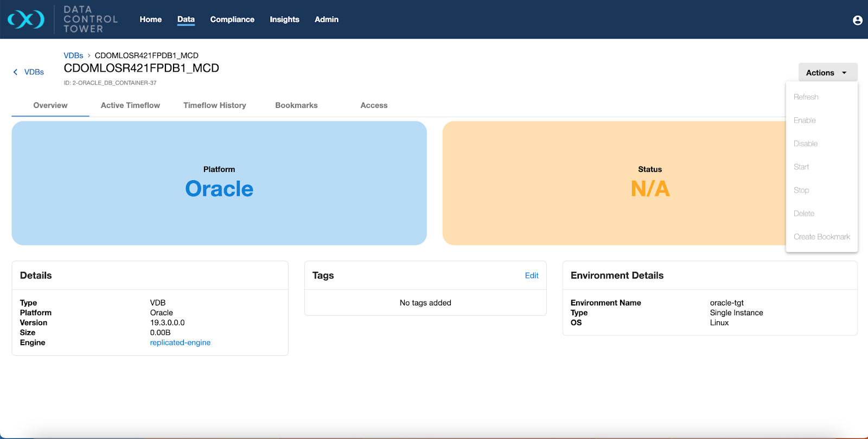Screen dimensions: 868x439
Task: Switch to the Bookmarks tab
Action: 296,105
